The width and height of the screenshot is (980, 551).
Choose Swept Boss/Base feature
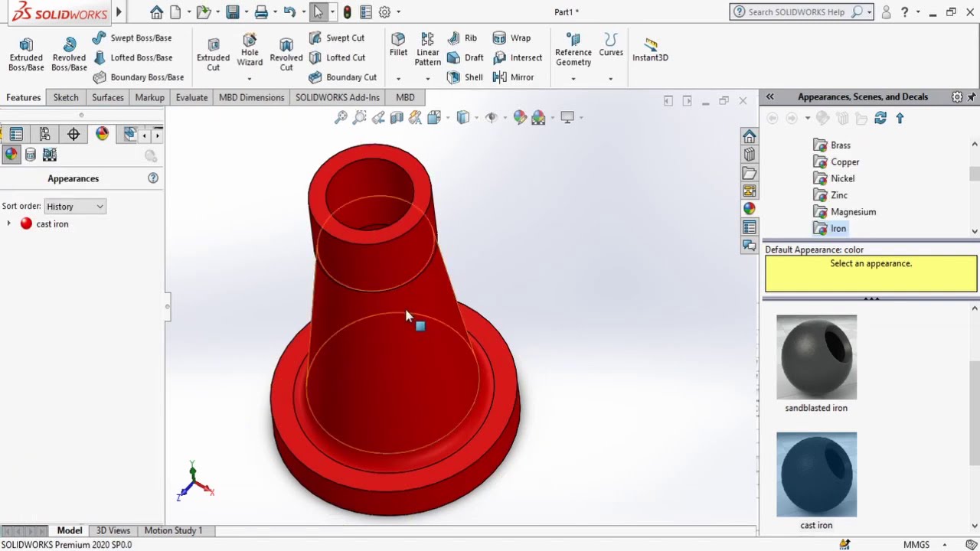[x=132, y=37]
